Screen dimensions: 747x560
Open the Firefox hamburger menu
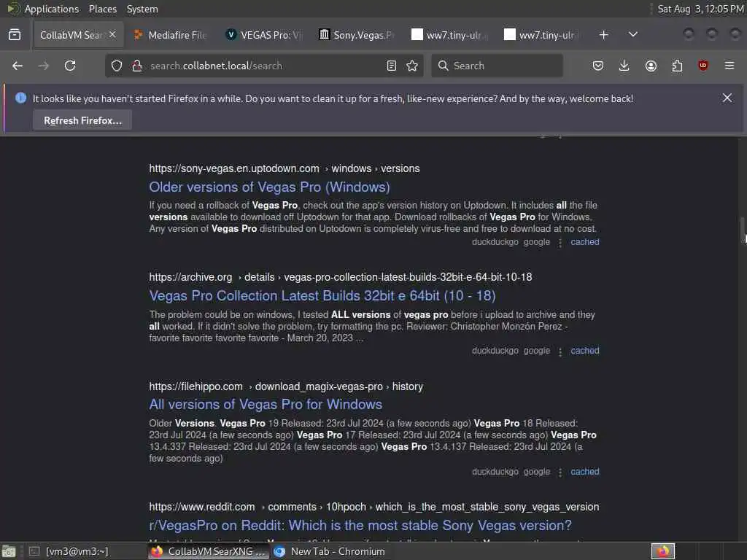[729, 66]
